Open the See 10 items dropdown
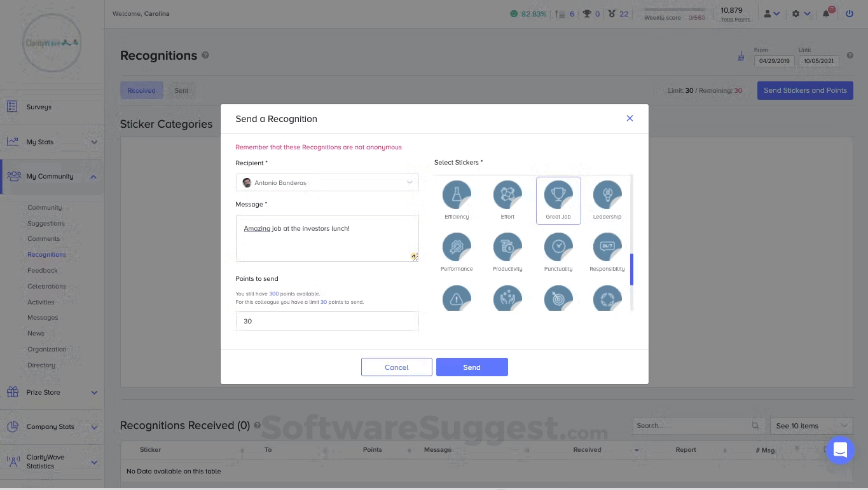The image size is (868, 490). coord(811,426)
